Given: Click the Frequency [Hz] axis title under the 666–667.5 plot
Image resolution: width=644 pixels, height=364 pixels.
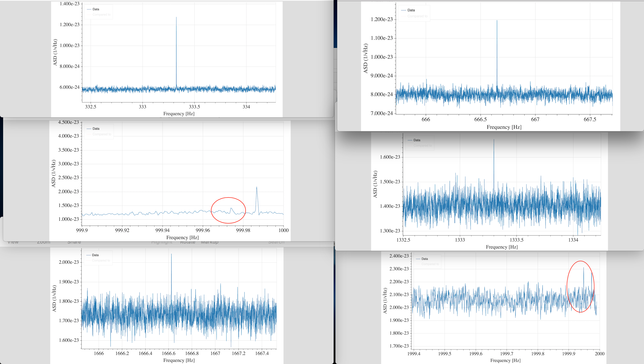Looking at the screenshot, I should [504, 127].
